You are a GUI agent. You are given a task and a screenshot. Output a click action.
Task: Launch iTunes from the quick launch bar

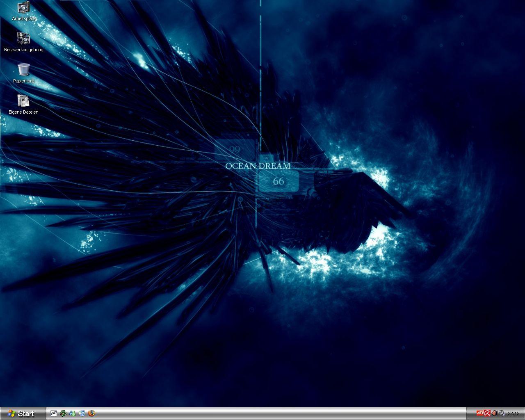[82, 413]
